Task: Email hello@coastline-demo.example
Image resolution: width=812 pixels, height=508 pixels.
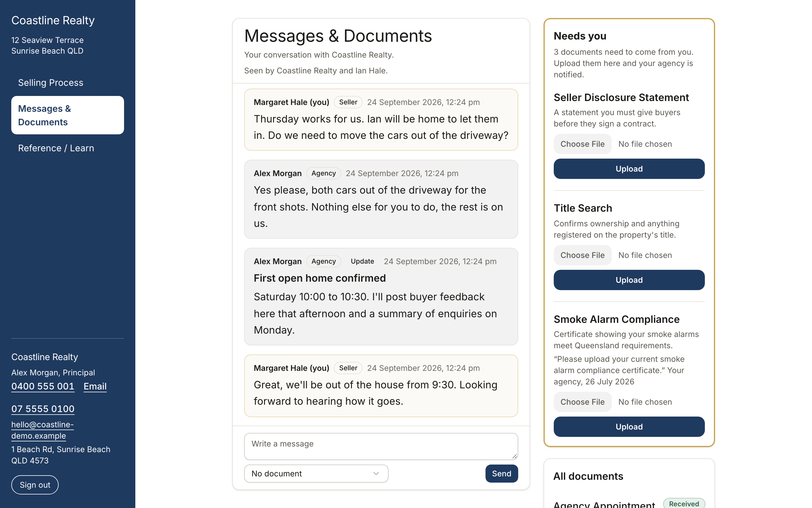Action: [43, 430]
